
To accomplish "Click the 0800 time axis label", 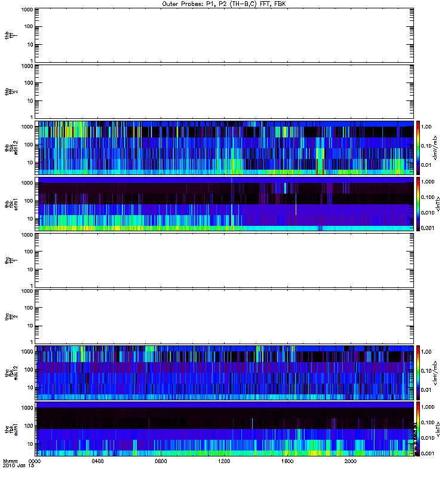I will coord(161,461).
